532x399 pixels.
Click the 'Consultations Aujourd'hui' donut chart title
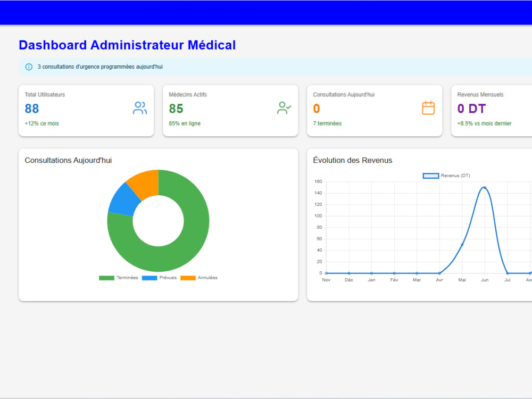(x=68, y=160)
